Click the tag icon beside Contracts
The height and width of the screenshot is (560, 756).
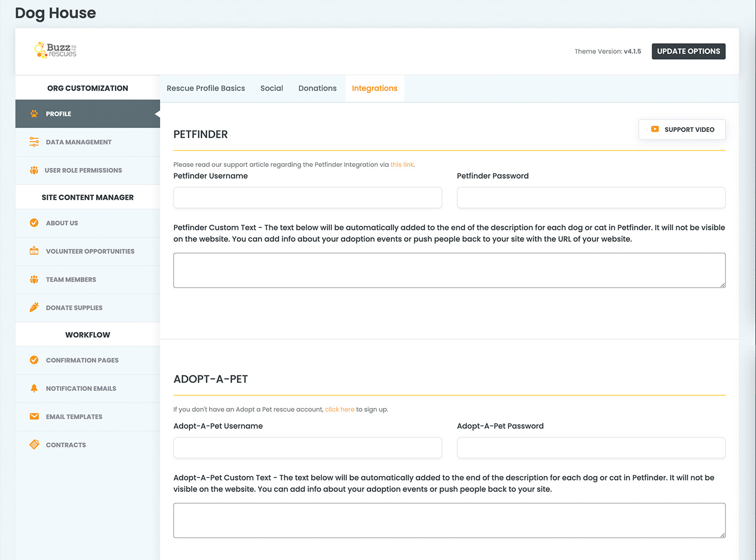34,445
